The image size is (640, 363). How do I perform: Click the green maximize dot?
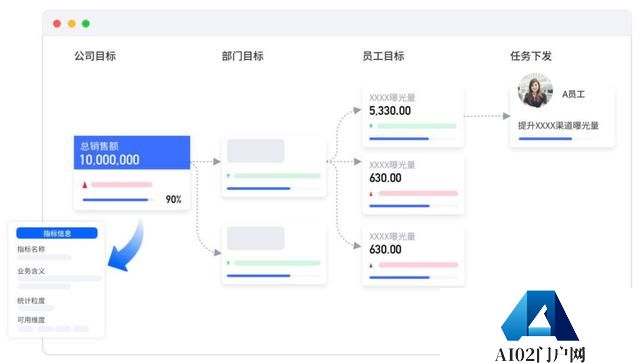tap(86, 24)
